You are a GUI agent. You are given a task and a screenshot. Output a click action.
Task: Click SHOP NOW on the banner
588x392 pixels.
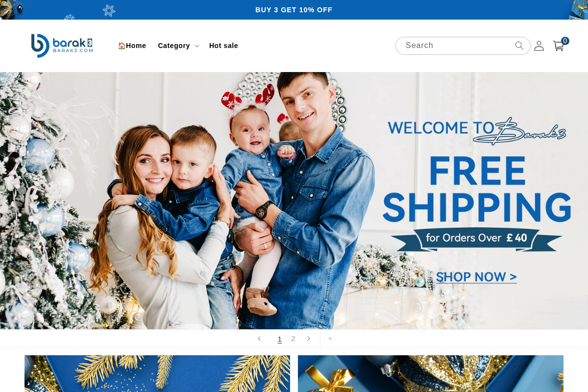click(x=476, y=277)
